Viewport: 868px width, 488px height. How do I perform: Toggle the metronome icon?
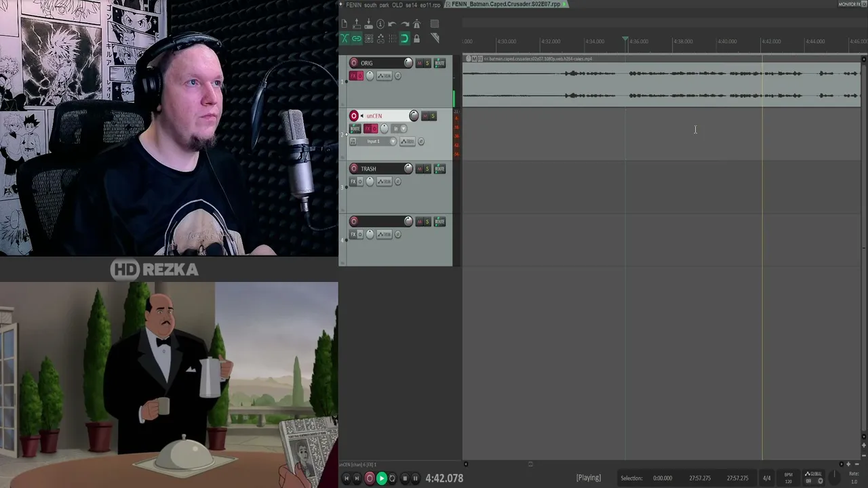(416, 24)
